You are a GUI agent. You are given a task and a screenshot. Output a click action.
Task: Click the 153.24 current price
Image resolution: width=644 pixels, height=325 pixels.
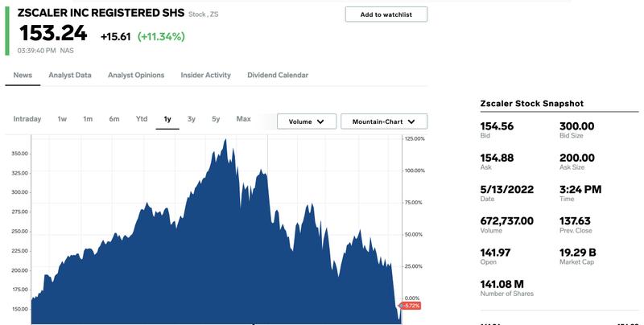point(53,33)
